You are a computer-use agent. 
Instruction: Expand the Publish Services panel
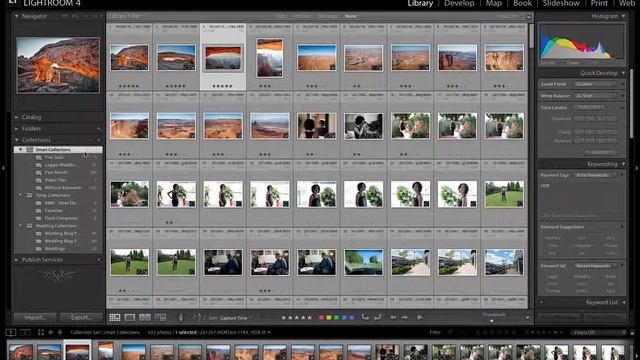click(x=17, y=260)
